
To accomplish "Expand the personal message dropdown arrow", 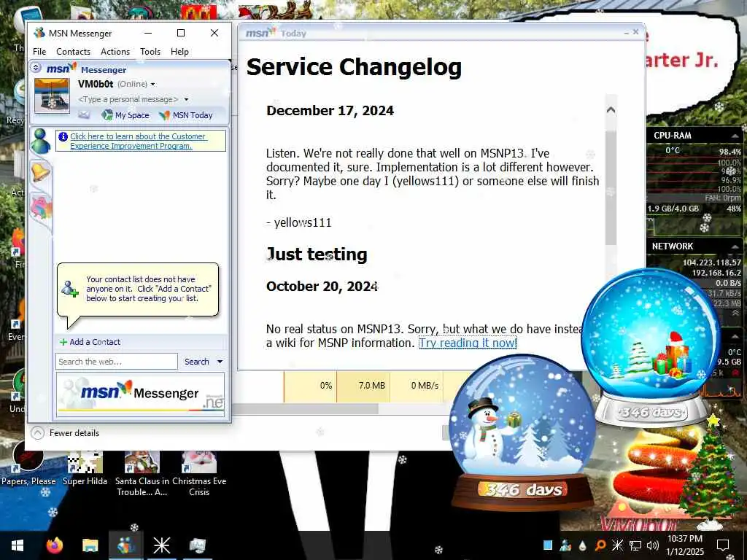I will (186, 99).
